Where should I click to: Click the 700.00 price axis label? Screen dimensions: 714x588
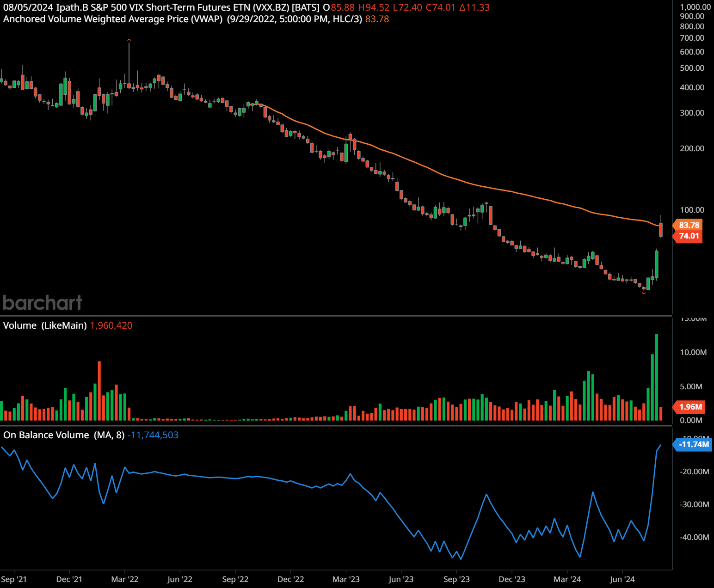click(x=692, y=38)
